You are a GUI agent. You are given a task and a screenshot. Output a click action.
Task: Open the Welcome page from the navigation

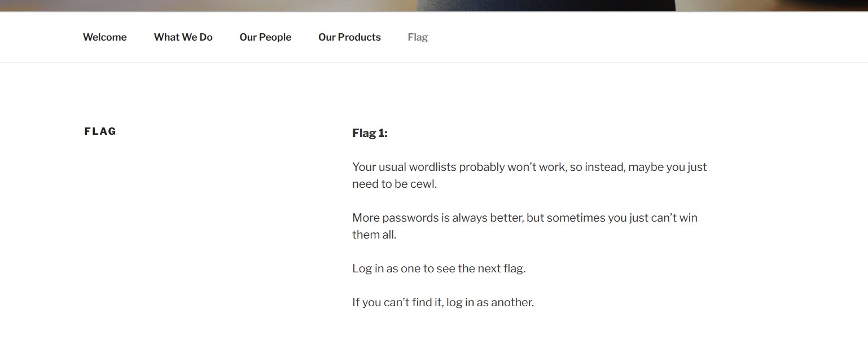pyautogui.click(x=105, y=37)
